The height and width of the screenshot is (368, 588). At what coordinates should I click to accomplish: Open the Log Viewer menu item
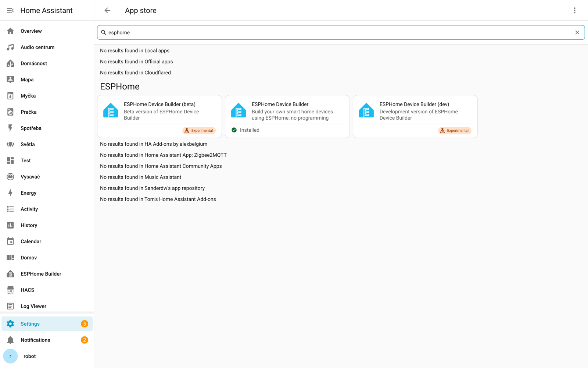(47, 306)
